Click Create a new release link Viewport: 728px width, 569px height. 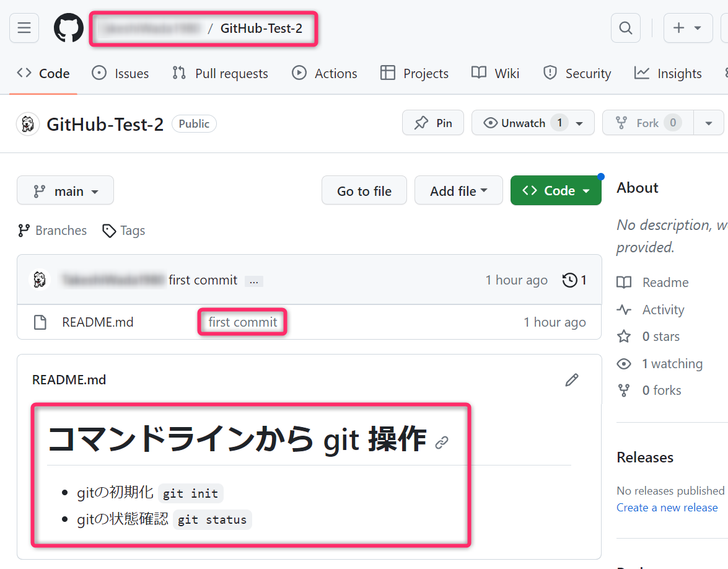point(667,508)
